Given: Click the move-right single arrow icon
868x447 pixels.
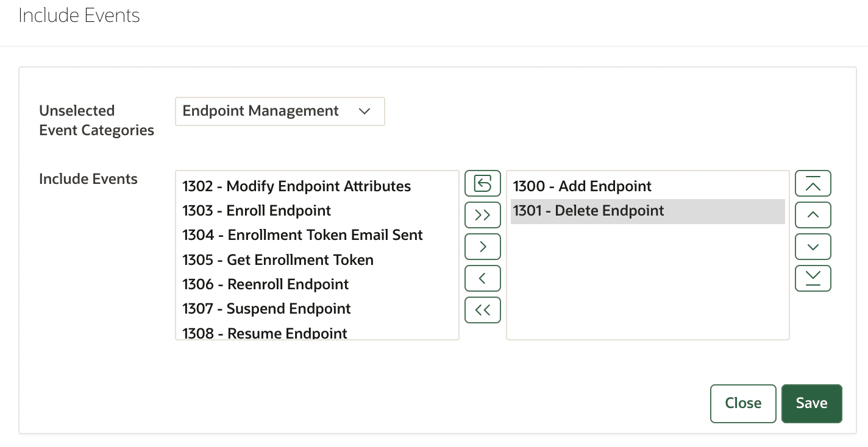Looking at the screenshot, I should (482, 246).
